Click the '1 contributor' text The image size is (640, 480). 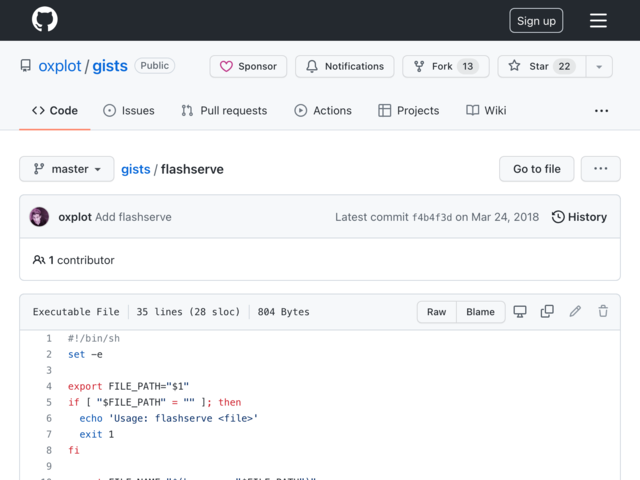82,260
